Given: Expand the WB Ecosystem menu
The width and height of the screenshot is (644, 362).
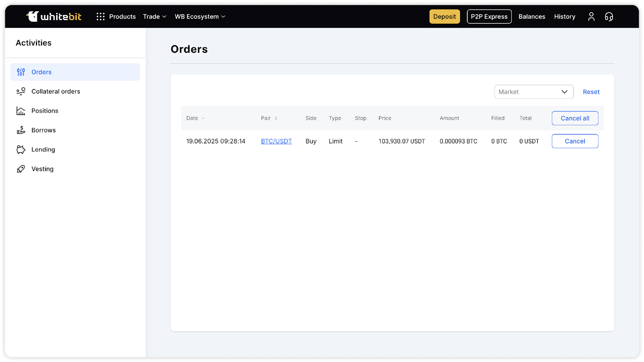Looking at the screenshot, I should coord(200,17).
